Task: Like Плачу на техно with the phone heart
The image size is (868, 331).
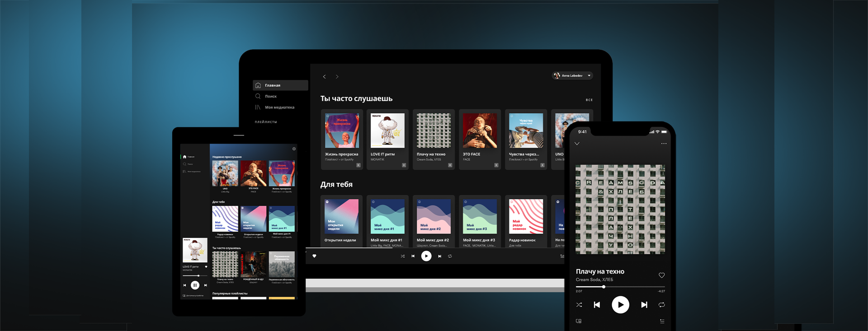Action: 661,275
